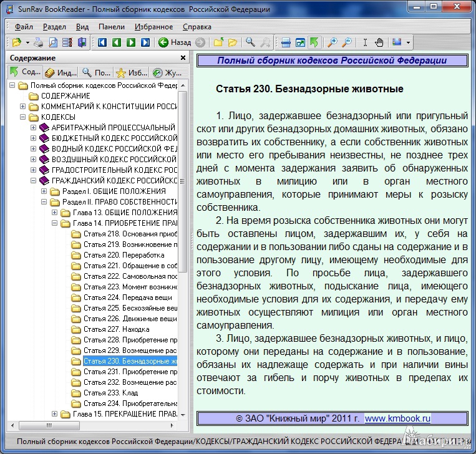The height and width of the screenshot is (454, 476).
Task: Open the Панели menu
Action: coord(112,27)
